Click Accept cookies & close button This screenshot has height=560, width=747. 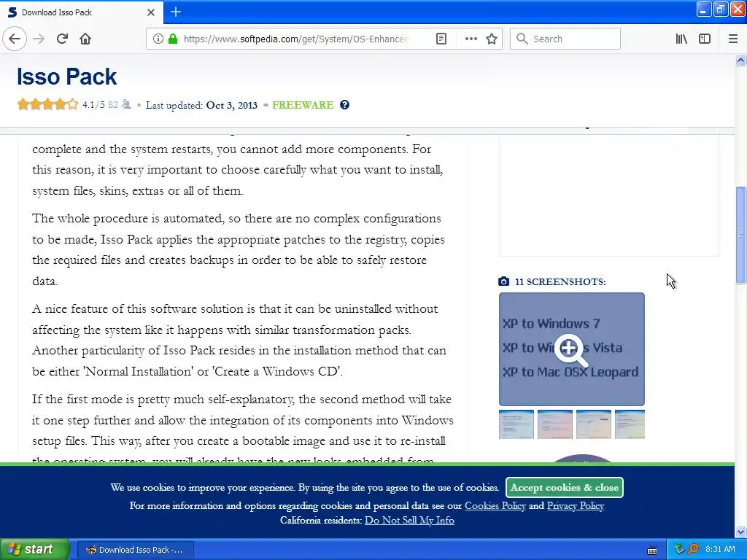tap(565, 487)
